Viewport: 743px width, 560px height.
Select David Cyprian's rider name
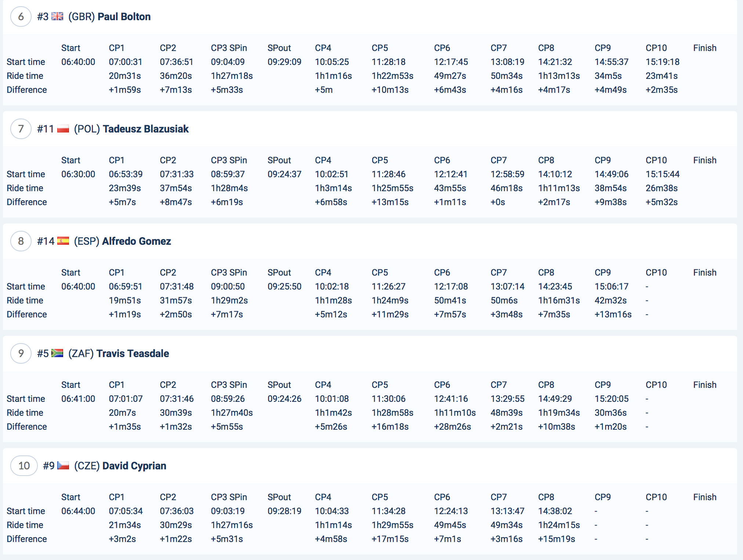[x=134, y=466]
